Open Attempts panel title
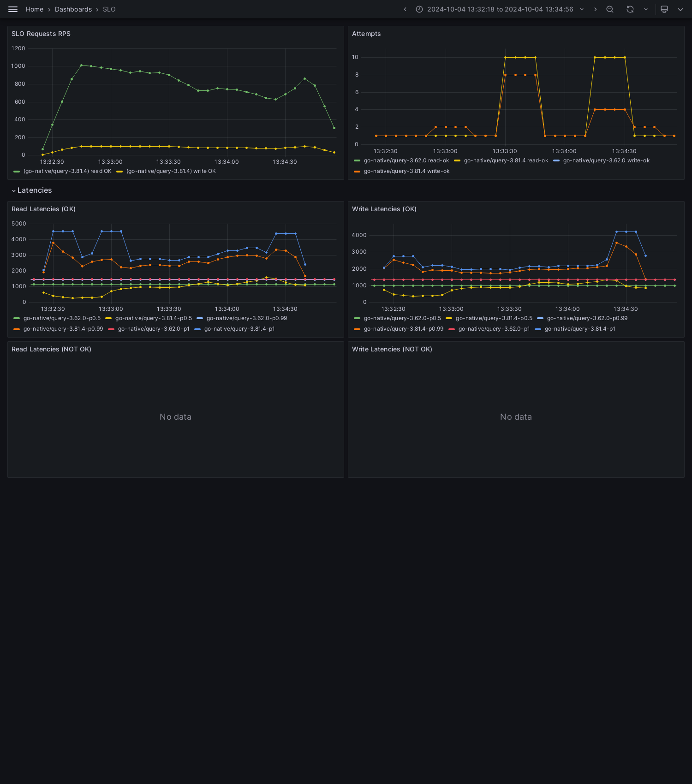 pyautogui.click(x=366, y=34)
